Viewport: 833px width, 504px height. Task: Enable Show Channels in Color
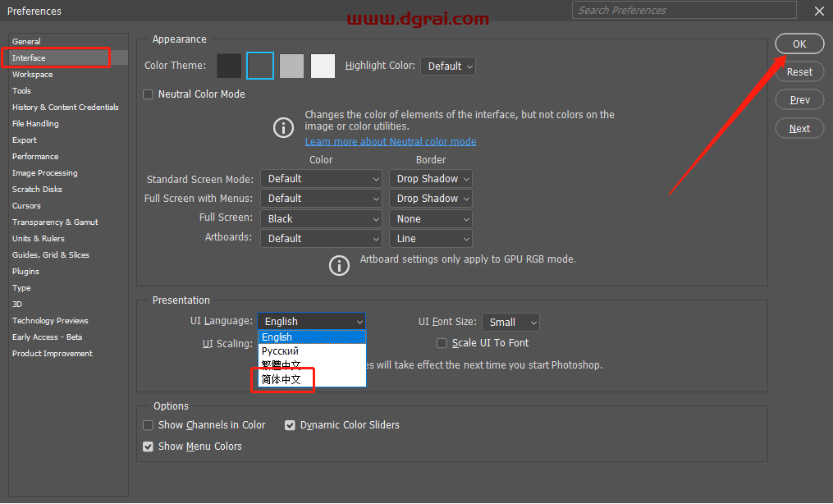[x=149, y=425]
